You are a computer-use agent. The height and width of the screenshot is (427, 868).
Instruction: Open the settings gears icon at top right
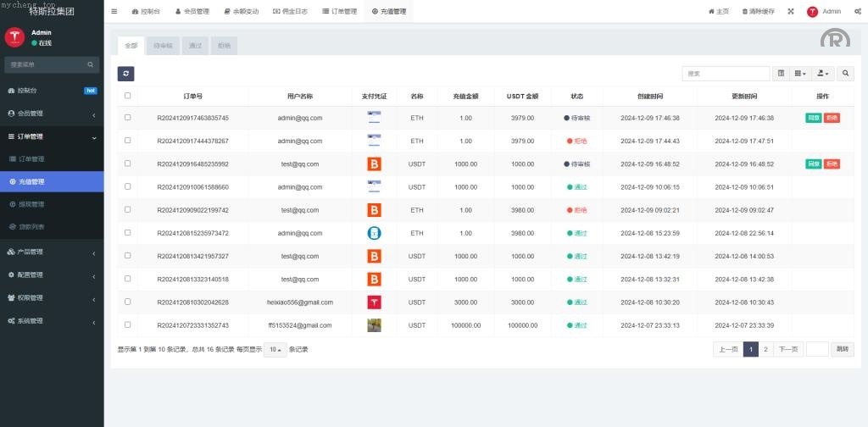pos(858,12)
